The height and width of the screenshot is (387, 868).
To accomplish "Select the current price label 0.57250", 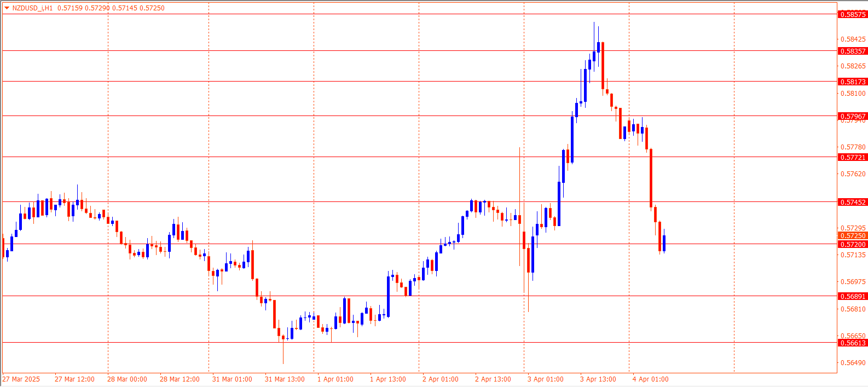I will tap(853, 236).
